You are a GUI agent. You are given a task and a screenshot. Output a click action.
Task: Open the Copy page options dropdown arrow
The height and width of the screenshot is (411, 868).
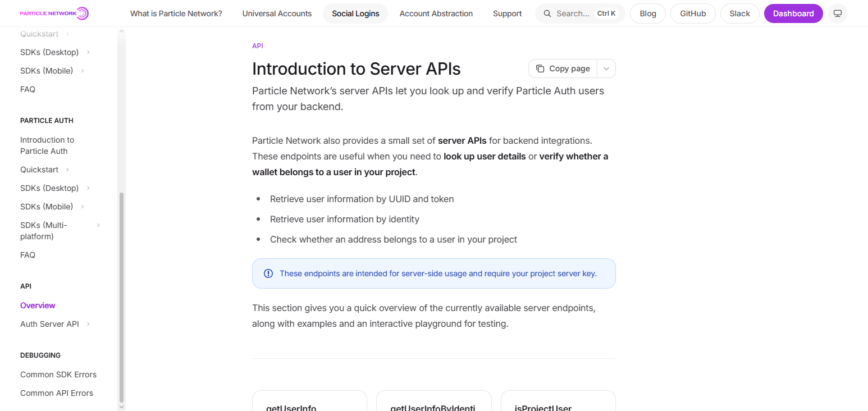(606, 68)
